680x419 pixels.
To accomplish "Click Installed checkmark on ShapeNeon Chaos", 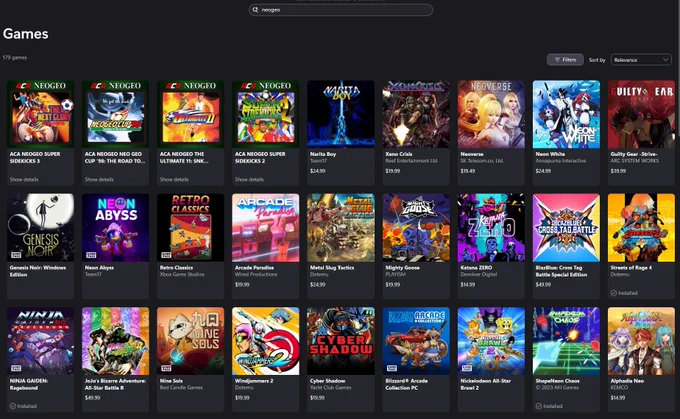I will click(539, 406).
